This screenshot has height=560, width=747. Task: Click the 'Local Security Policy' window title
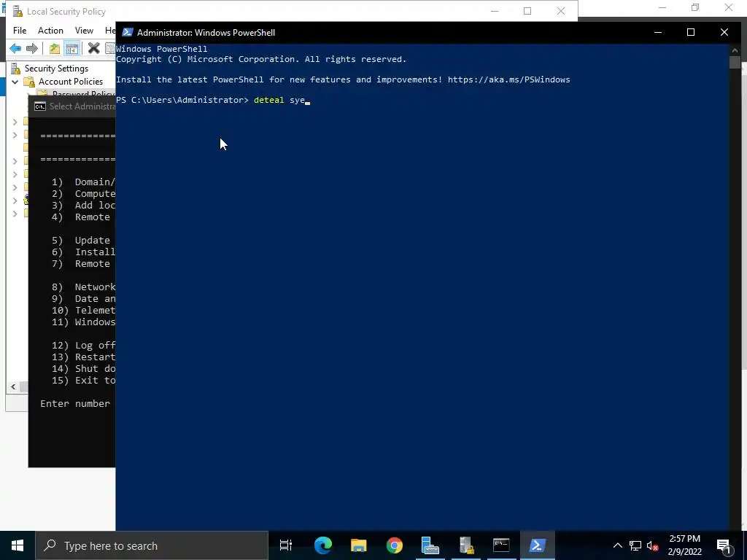pos(66,12)
